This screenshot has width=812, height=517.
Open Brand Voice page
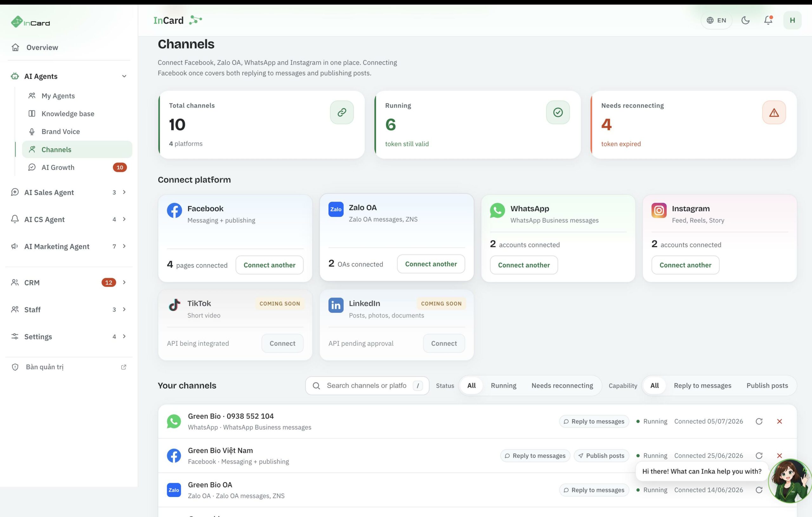point(77,132)
